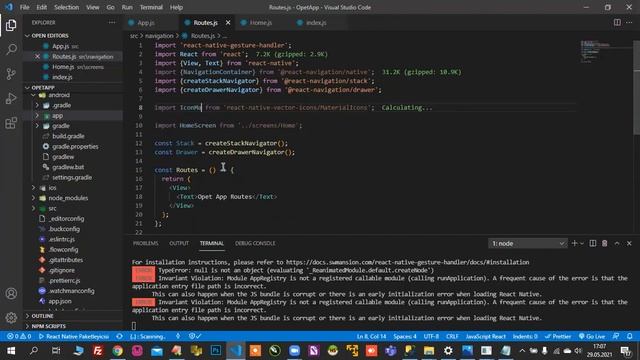Open the Source Control view
Screen dimensions: 640x360
11,74
